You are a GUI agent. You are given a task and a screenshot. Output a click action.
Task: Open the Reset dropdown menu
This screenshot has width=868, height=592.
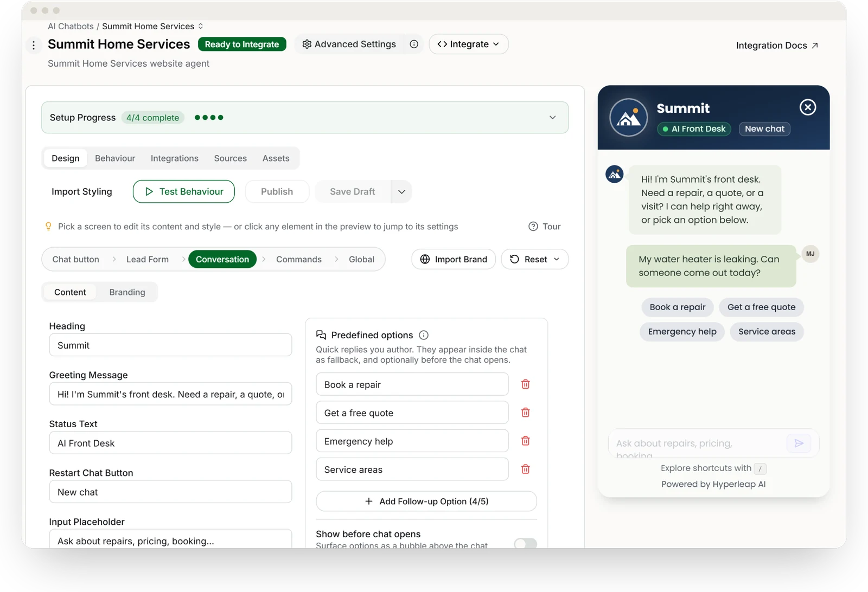tap(534, 260)
